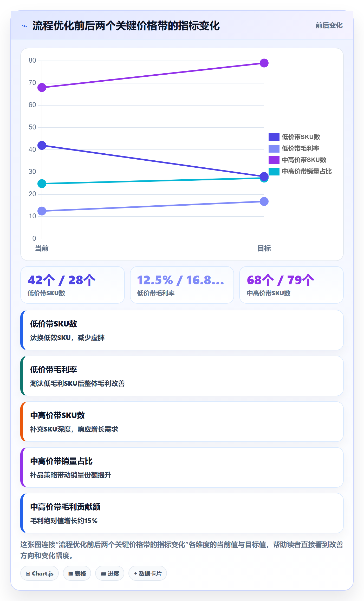Toggle the 中高价带SKU数 legend swatch
This screenshot has width=364, height=601.
274,160
